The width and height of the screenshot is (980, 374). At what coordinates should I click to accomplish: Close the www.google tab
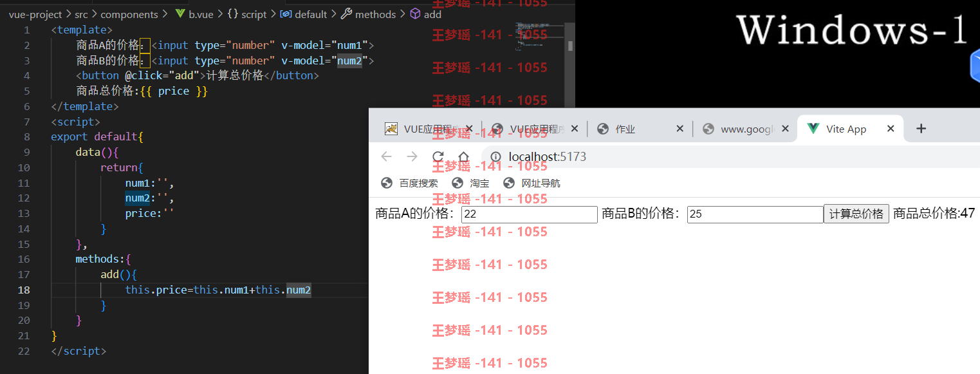coord(785,129)
